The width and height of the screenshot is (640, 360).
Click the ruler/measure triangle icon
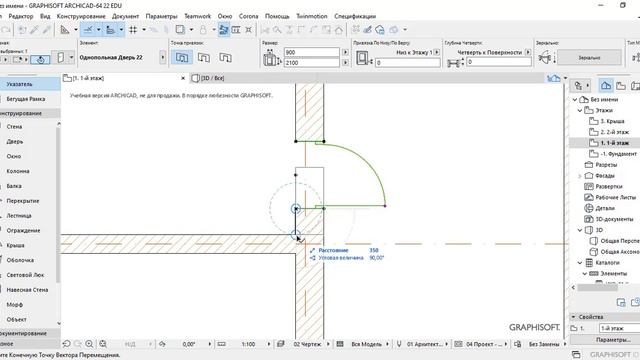(65, 29)
